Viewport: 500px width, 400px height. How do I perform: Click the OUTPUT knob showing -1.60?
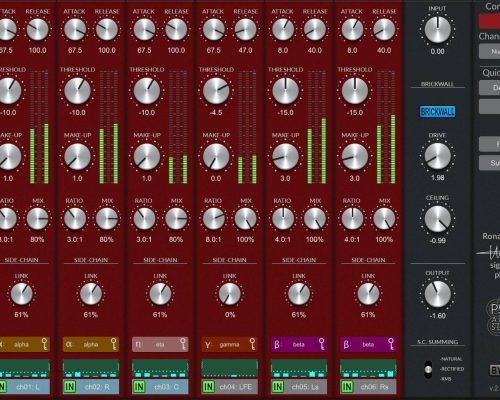(x=437, y=294)
